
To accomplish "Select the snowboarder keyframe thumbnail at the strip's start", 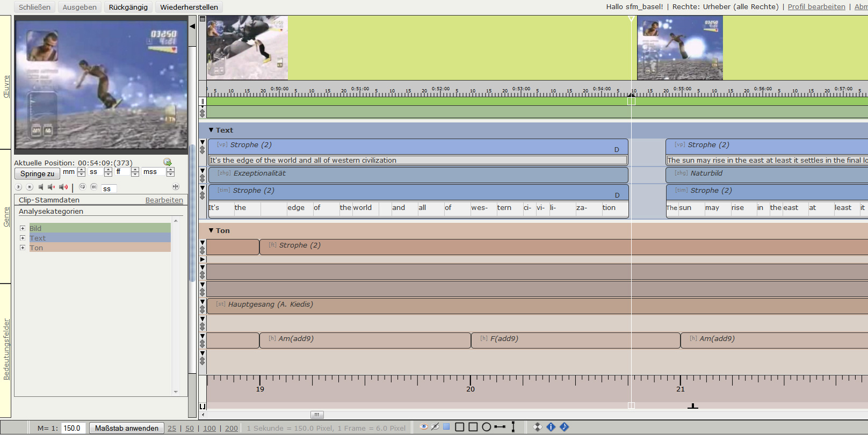I will click(x=247, y=48).
